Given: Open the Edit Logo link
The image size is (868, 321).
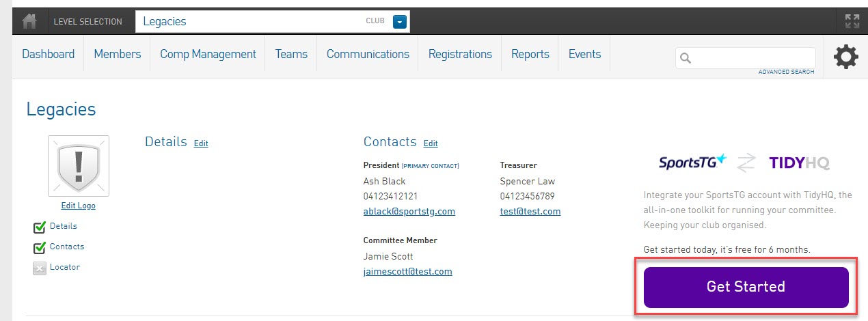Looking at the screenshot, I should point(78,206).
